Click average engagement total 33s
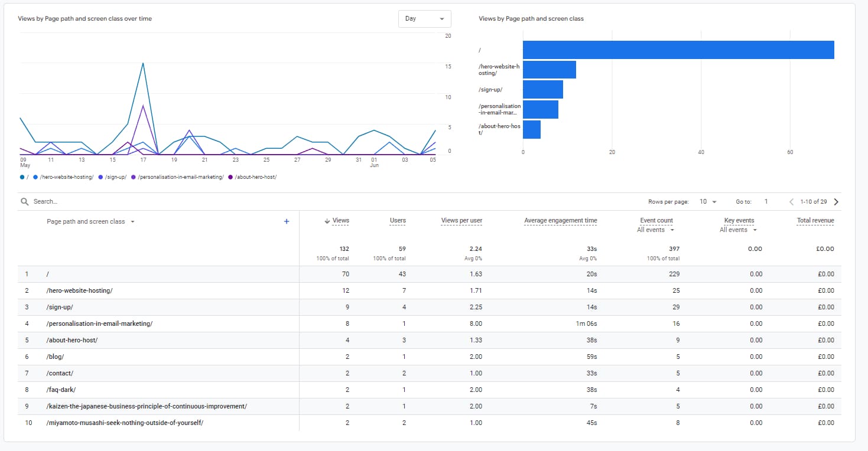 click(x=592, y=249)
